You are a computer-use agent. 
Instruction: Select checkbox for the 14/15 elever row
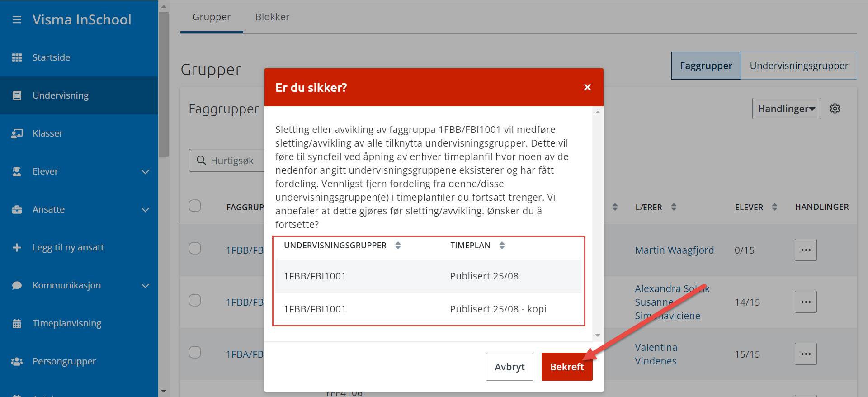click(195, 300)
